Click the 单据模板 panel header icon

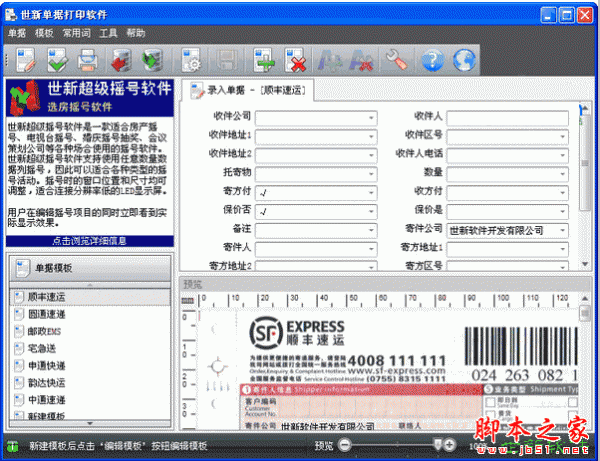(23, 268)
